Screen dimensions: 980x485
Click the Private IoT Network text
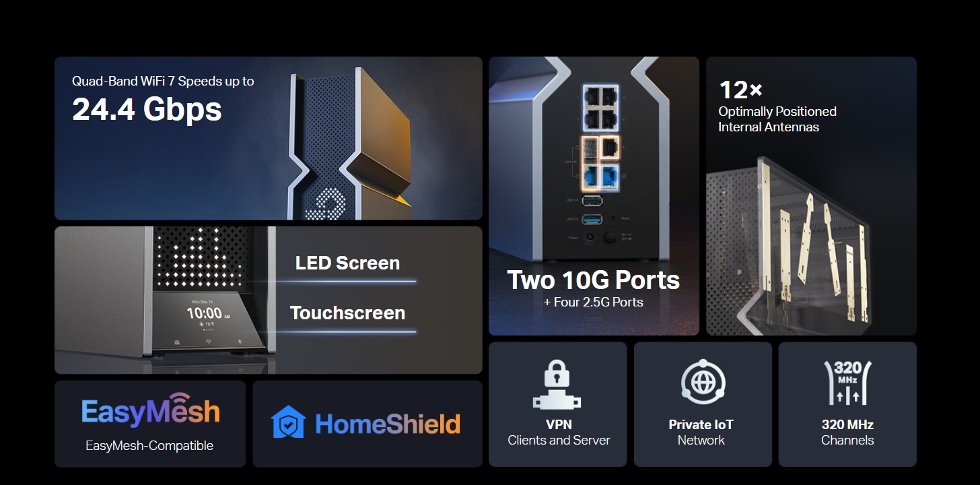click(x=701, y=432)
